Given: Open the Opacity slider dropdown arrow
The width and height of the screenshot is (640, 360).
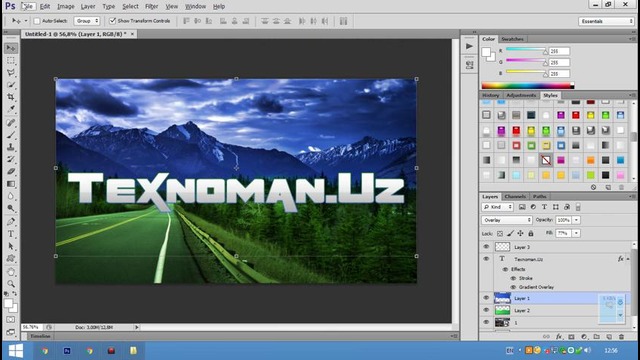Looking at the screenshot, I should pyautogui.click(x=576, y=220).
